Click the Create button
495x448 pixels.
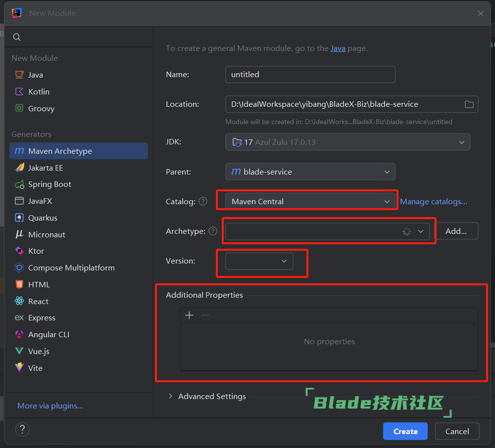tap(405, 431)
